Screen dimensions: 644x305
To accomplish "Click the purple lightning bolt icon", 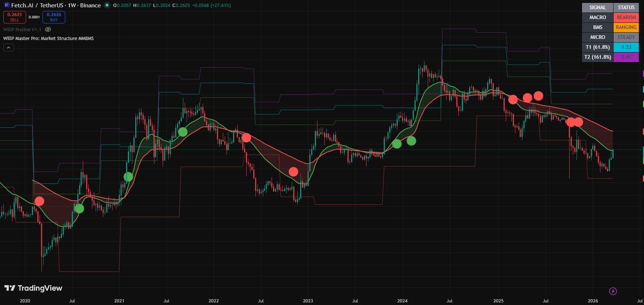I will 613,291.
